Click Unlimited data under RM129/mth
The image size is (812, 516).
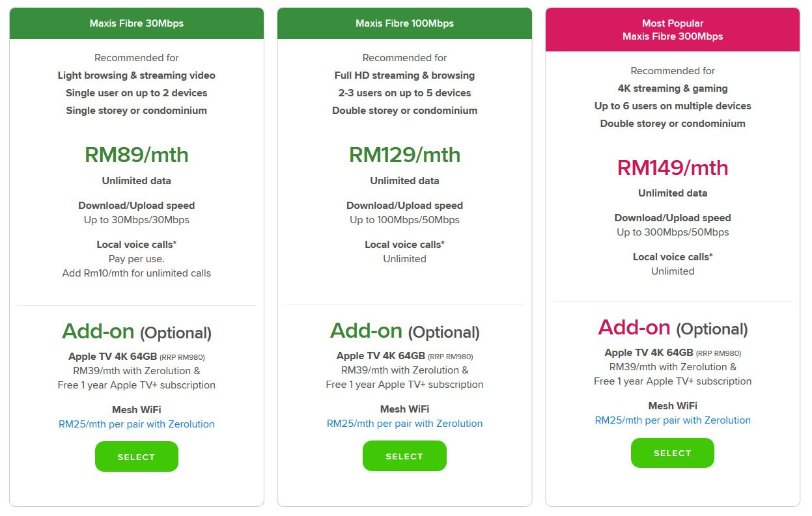[404, 180]
